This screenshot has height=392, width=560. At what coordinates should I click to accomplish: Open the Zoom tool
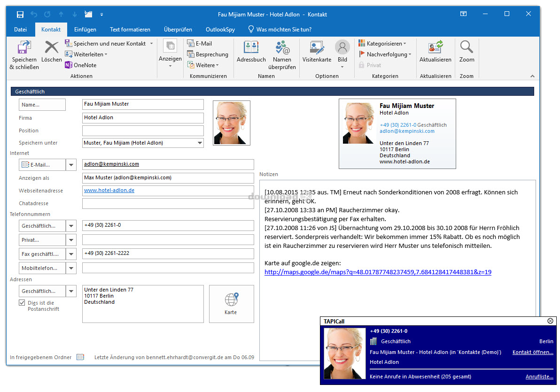(467, 52)
